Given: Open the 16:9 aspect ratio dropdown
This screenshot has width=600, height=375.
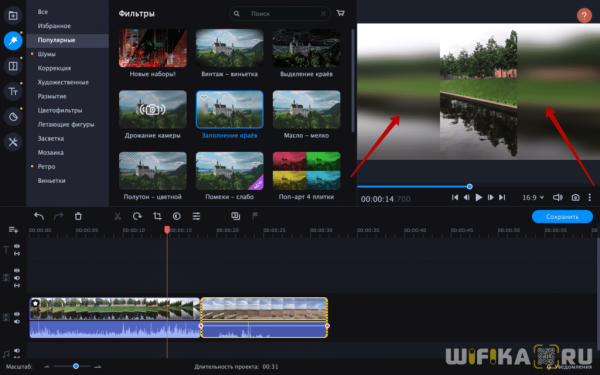Looking at the screenshot, I should 533,197.
